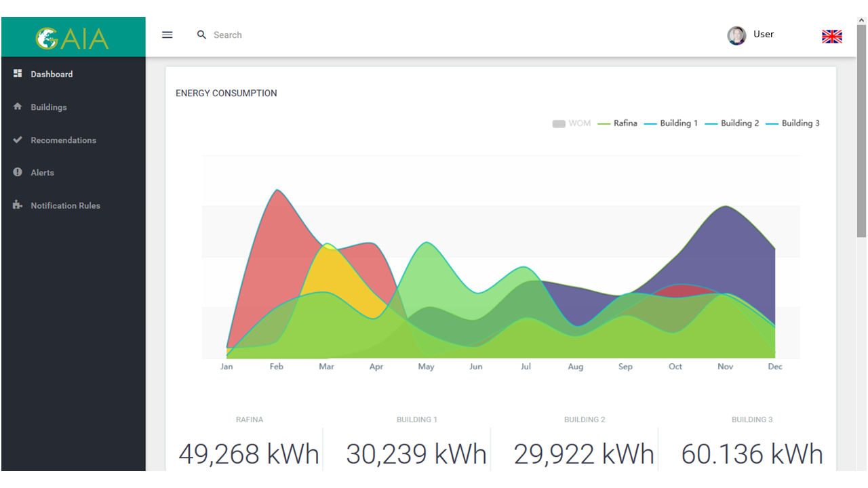Click the Alerts exclamation icon
The width and height of the screenshot is (868, 488).
tap(18, 172)
